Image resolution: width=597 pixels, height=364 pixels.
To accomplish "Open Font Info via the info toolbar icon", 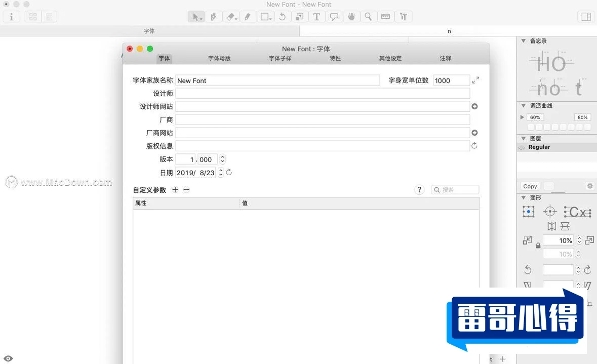I will pos(12,17).
